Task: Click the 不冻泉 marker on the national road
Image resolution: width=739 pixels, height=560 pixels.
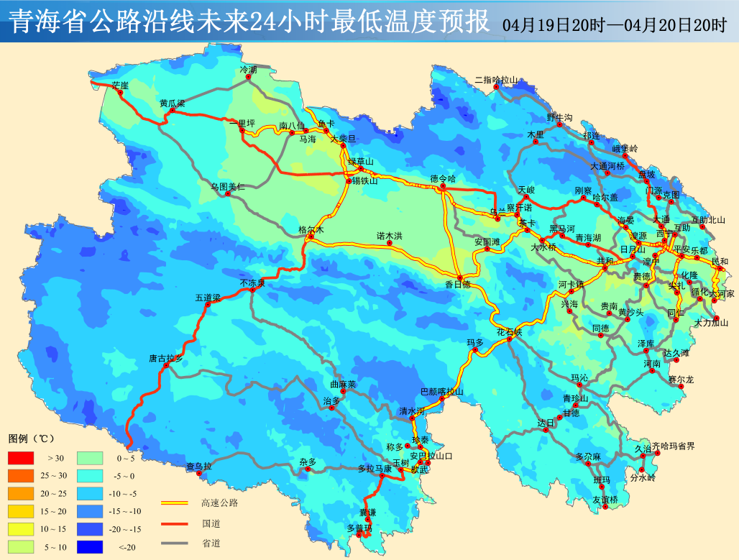Action: point(252,290)
